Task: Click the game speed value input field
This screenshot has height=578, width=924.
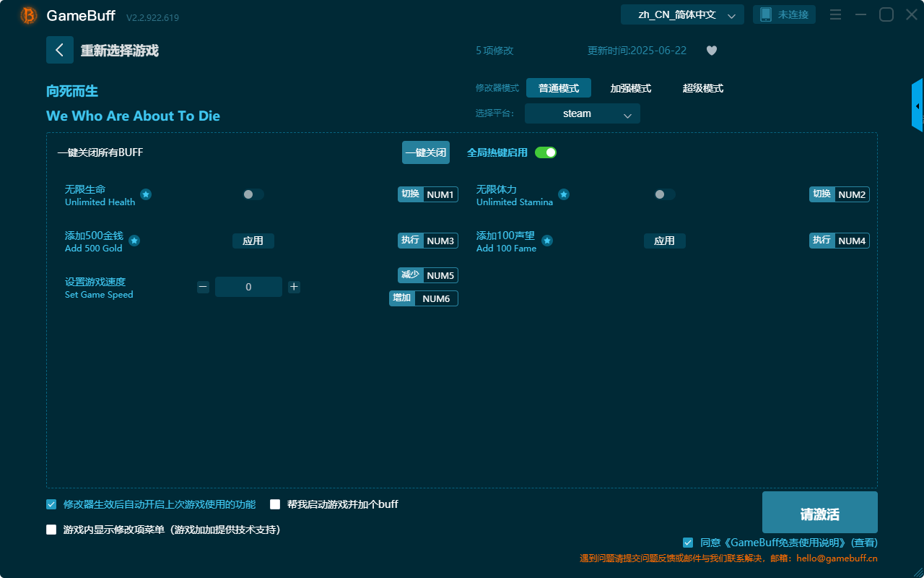Action: (248, 286)
